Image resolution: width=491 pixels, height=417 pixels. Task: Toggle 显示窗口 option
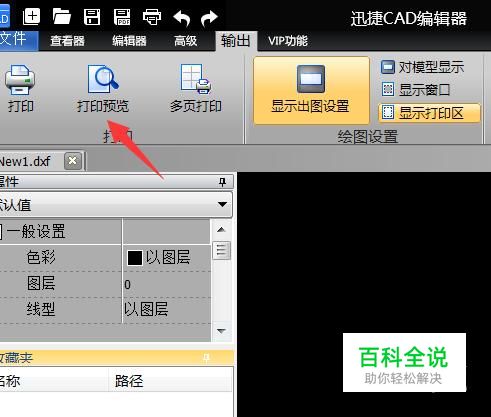[416, 89]
